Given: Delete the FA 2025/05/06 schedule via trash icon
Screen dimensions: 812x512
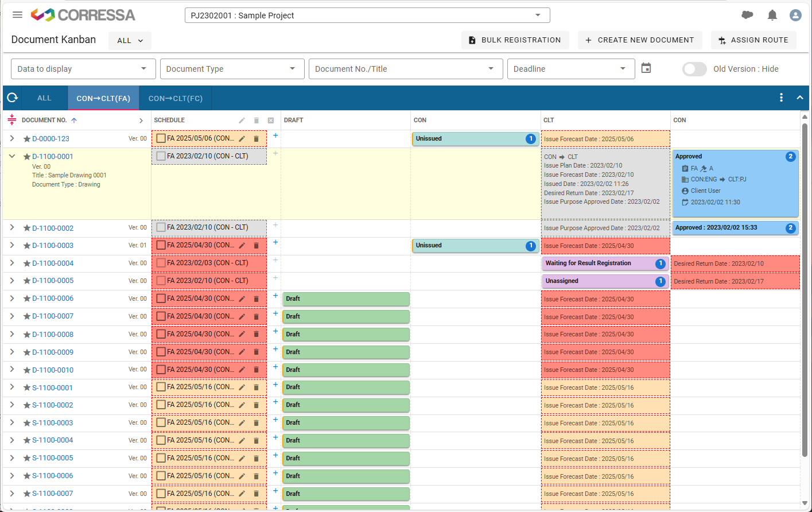Looking at the screenshot, I should pyautogui.click(x=256, y=138).
